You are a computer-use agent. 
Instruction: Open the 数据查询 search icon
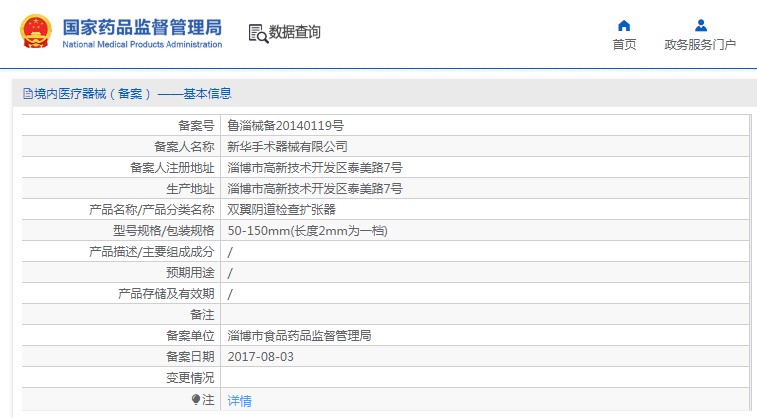(x=258, y=34)
